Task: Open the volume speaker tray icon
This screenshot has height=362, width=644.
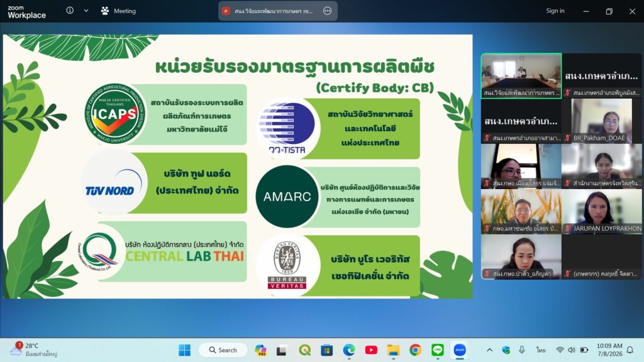Action: [571, 350]
